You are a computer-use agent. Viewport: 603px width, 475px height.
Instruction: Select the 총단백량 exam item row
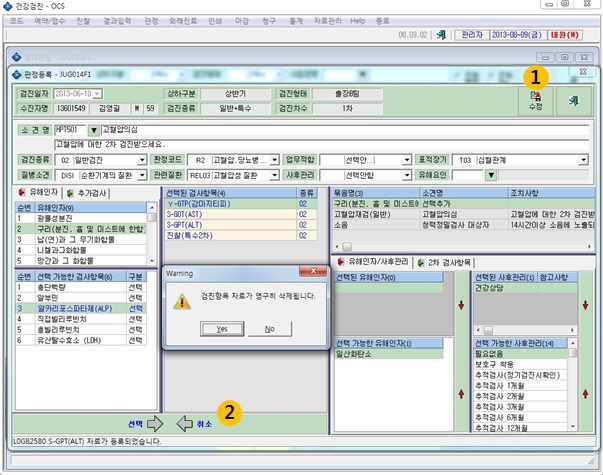(81, 287)
